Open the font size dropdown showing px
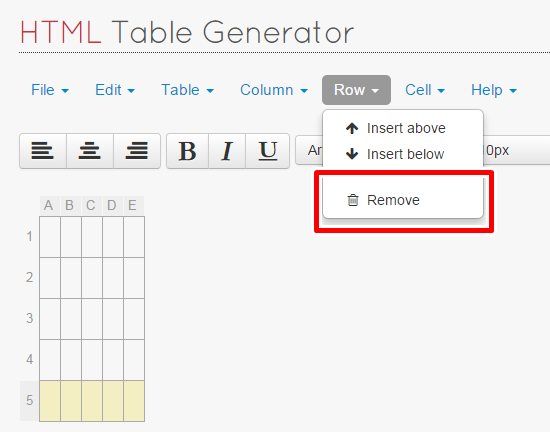This screenshot has height=432, width=550. pos(516,150)
